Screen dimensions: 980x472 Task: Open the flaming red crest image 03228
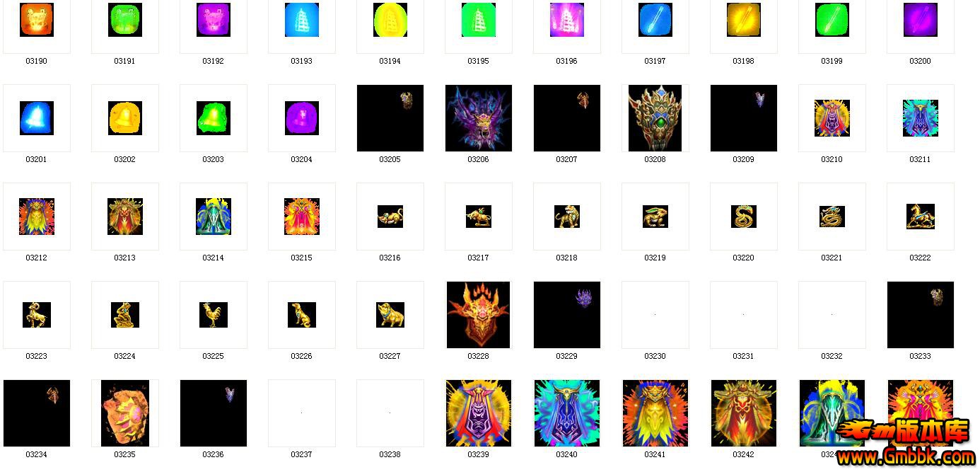point(478,315)
